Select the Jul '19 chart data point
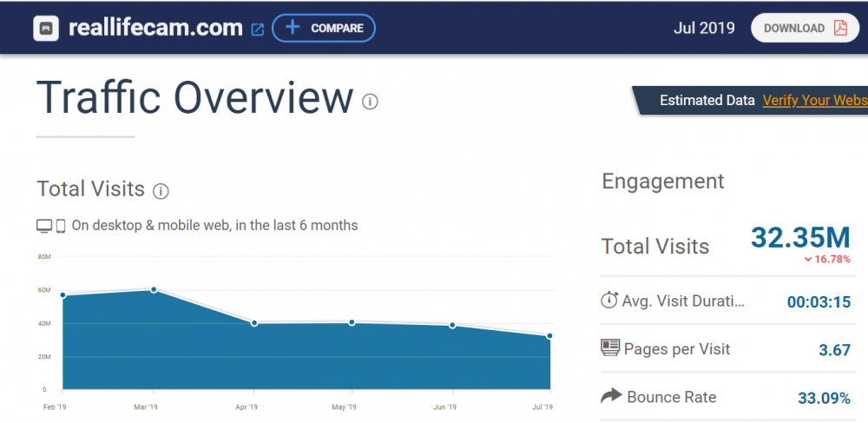 coord(549,336)
